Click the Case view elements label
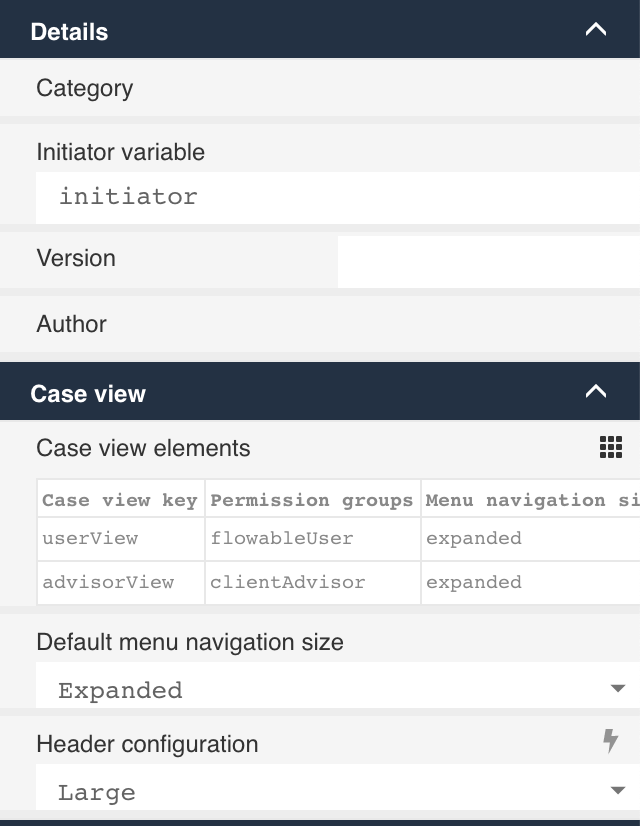 [x=143, y=448]
